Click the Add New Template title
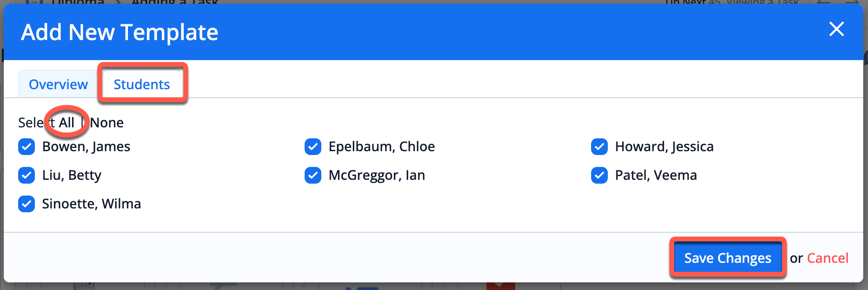Screen dimensions: 868x290 (120, 32)
